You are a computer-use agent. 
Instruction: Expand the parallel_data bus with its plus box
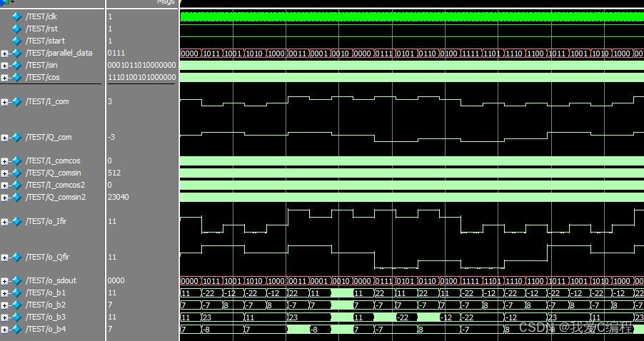(x=4, y=54)
